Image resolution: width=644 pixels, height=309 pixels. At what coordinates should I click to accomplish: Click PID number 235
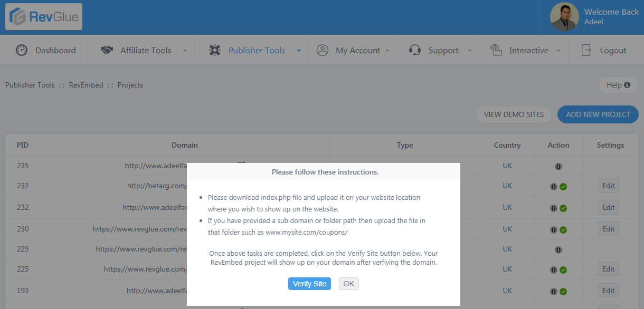(23, 166)
